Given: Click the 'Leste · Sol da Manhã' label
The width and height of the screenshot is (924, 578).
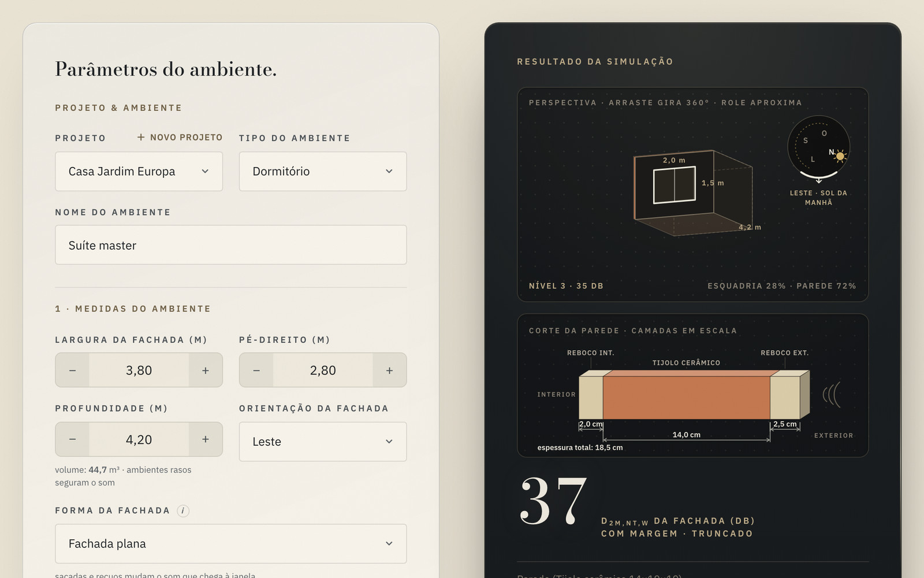Looking at the screenshot, I should (819, 198).
